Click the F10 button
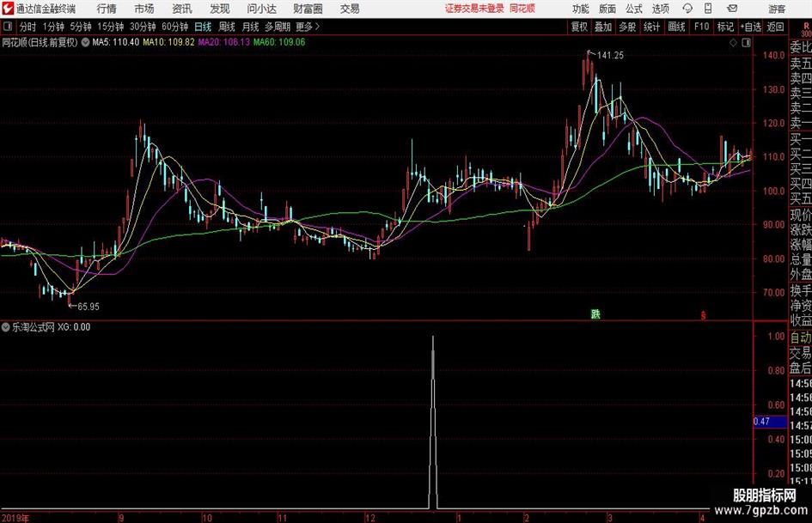Image resolution: width=812 pixels, height=523 pixels. point(701,27)
